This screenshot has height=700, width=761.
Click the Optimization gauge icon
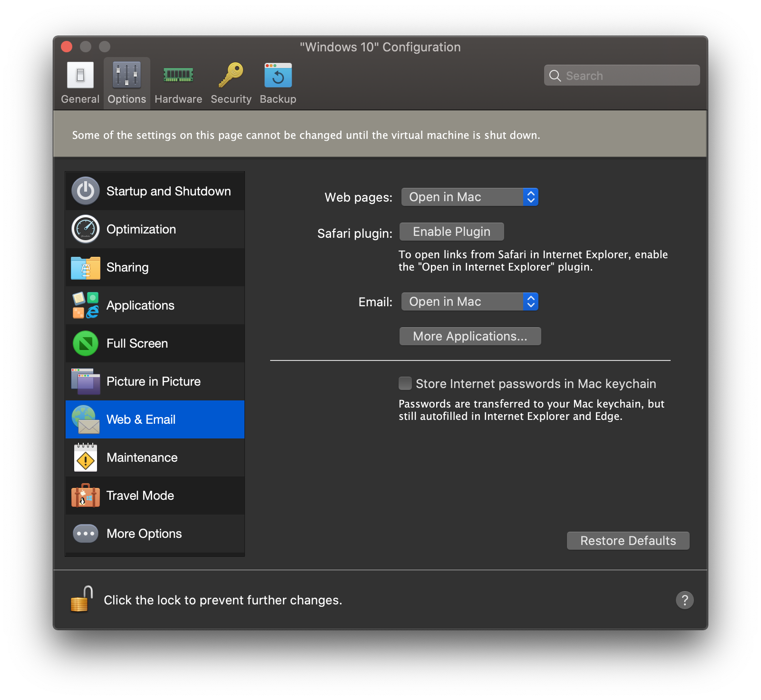pos(86,229)
